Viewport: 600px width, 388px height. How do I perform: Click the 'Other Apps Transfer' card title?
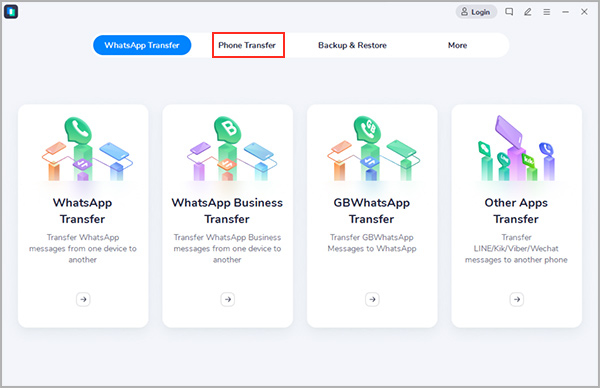pos(516,211)
